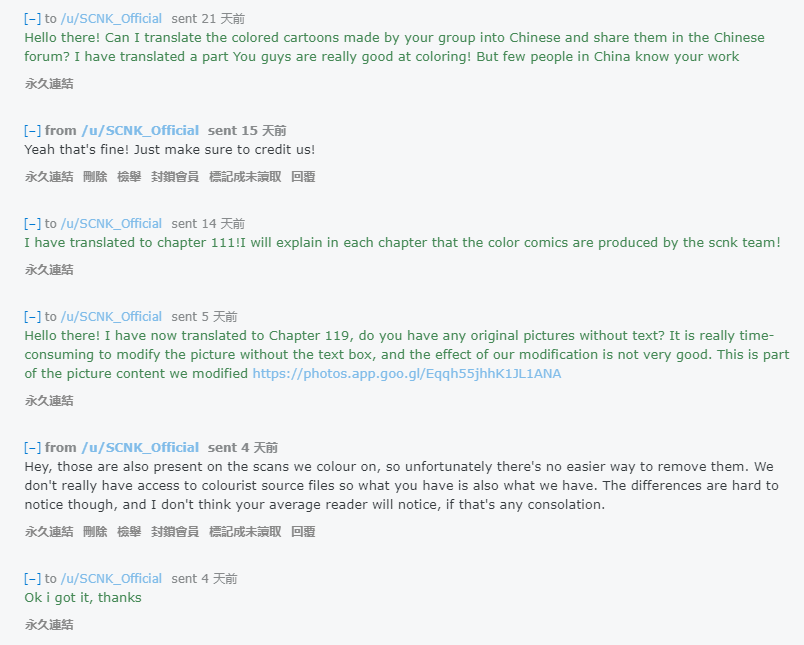Image resolution: width=804 pixels, height=645 pixels.
Task: Open 永久連結 under the chapter 111 message
Action: tap(49, 270)
